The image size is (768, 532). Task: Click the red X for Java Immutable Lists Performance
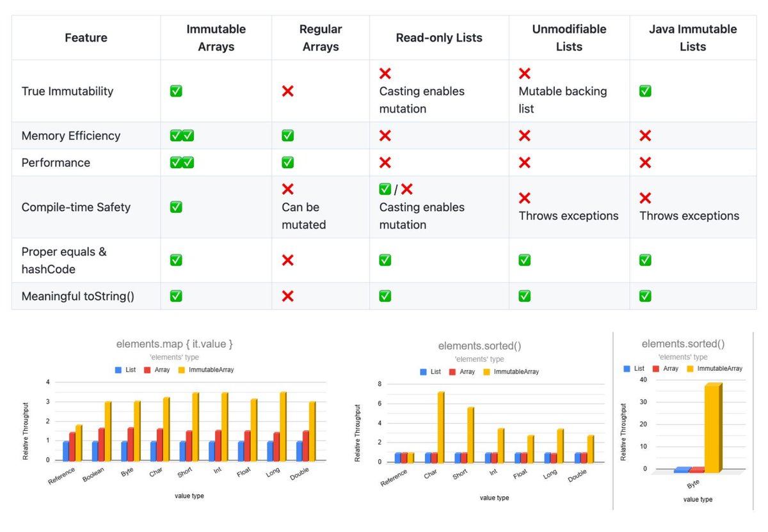(645, 162)
